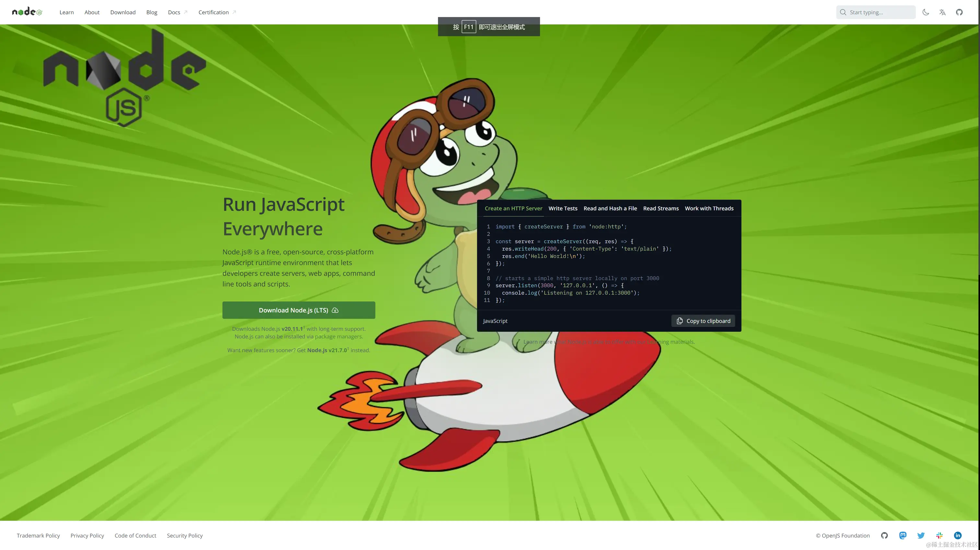Switch to the Write Tests tab
The height and width of the screenshot is (550, 980).
coord(563,209)
